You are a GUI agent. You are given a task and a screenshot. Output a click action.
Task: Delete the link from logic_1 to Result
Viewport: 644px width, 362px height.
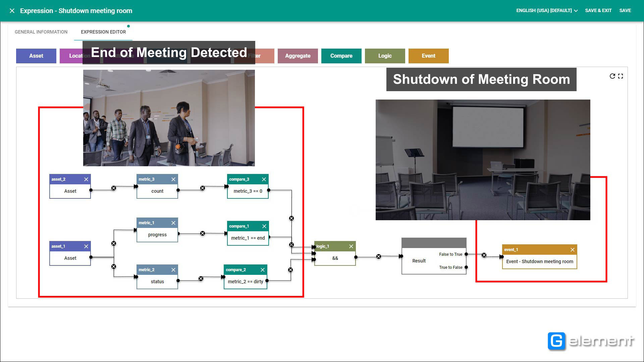(379, 256)
